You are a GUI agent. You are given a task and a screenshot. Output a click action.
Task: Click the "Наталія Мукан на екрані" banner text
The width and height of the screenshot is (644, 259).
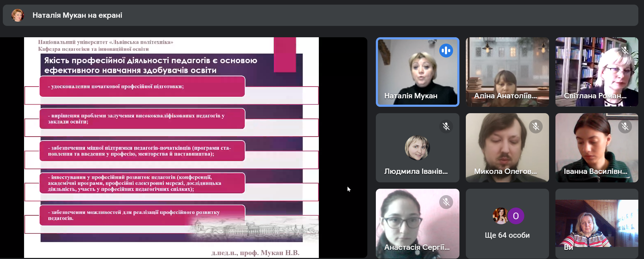tap(77, 15)
